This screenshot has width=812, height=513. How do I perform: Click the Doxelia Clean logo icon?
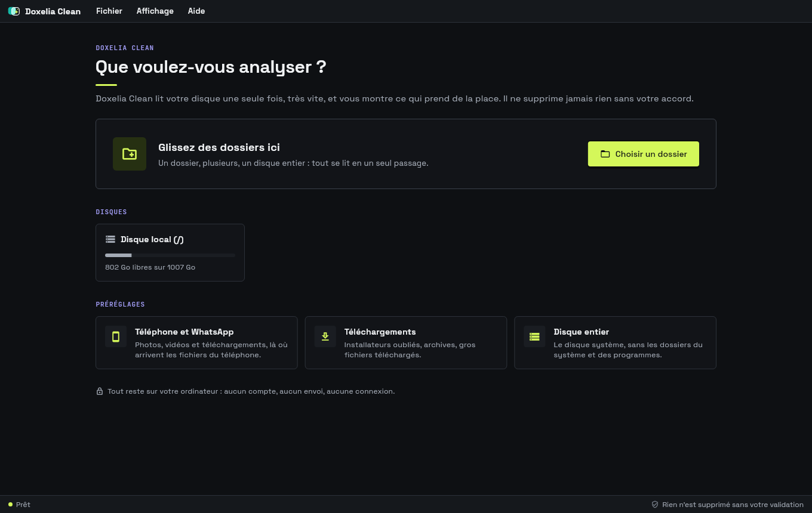click(x=14, y=11)
